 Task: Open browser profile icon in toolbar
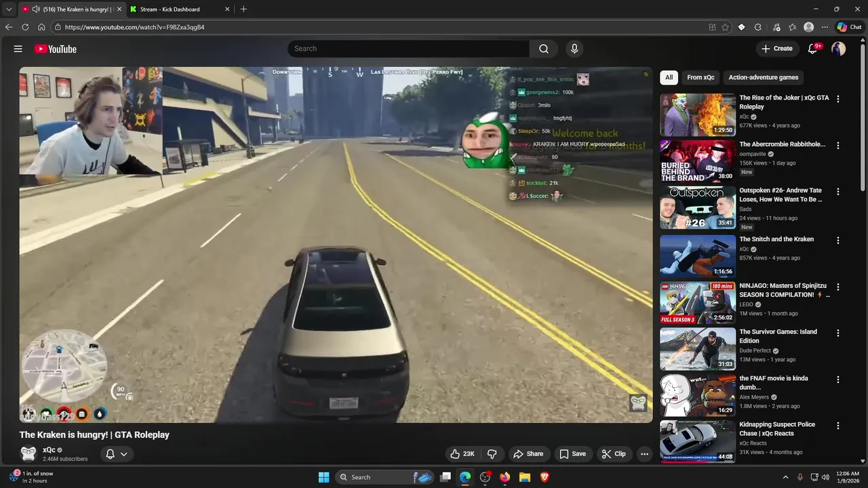click(808, 27)
